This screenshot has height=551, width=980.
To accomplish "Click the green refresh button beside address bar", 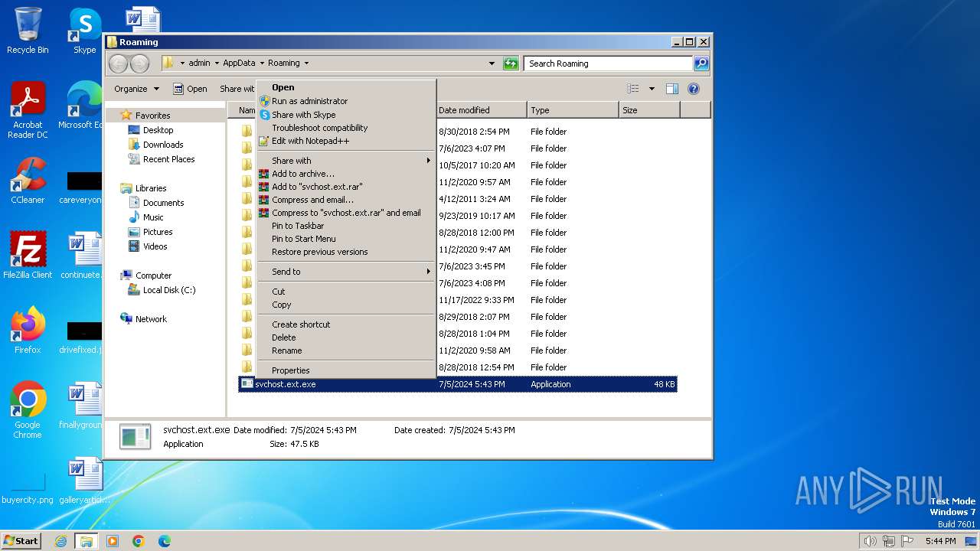I will pyautogui.click(x=511, y=64).
